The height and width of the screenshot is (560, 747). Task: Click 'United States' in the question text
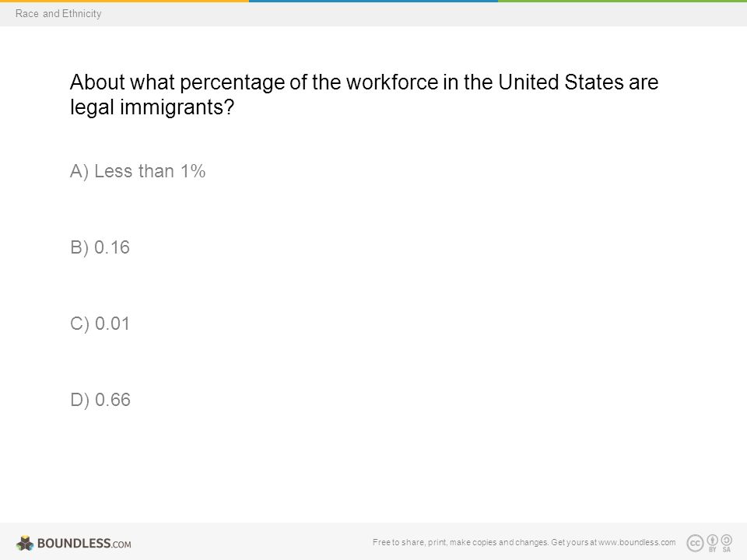click(561, 82)
